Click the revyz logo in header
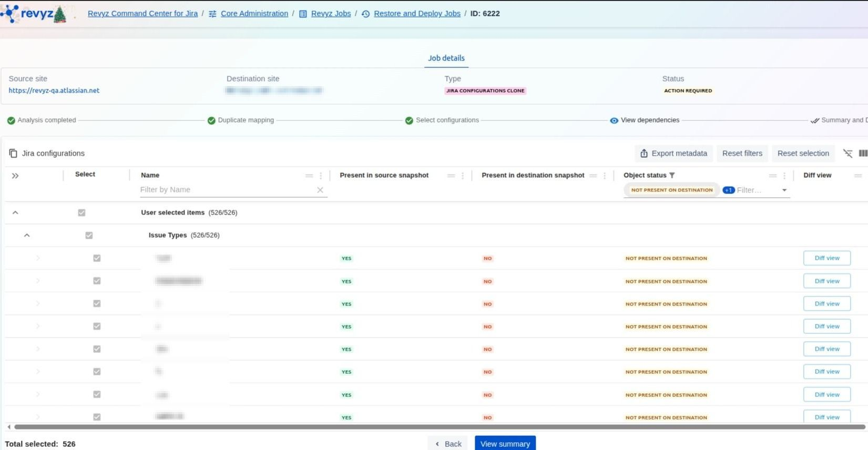Image resolution: width=868 pixels, height=450 pixels. 35,14
